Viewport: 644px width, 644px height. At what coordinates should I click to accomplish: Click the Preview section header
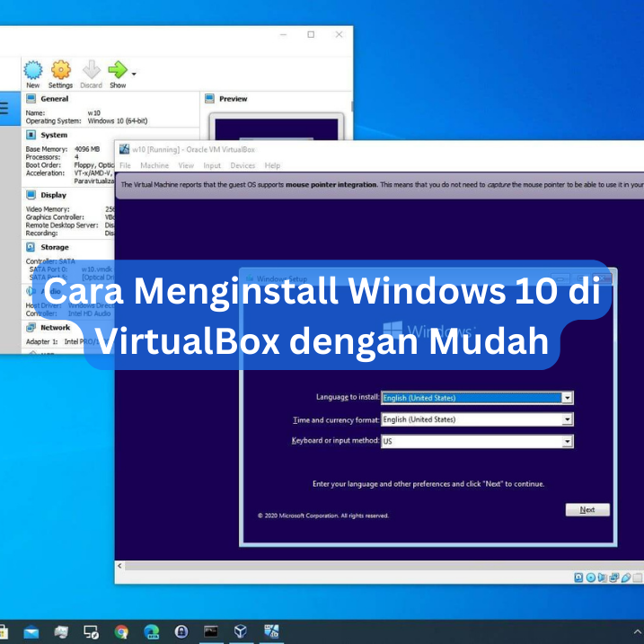[x=233, y=99]
